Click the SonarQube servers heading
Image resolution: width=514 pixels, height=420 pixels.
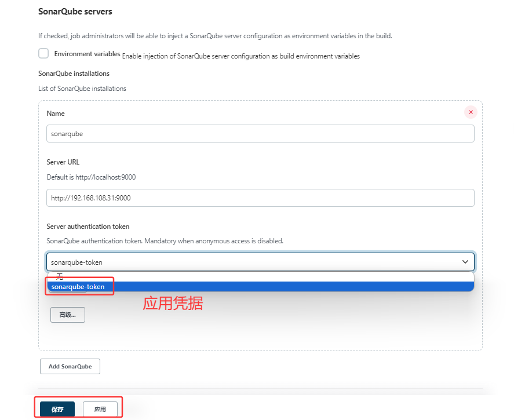(75, 12)
